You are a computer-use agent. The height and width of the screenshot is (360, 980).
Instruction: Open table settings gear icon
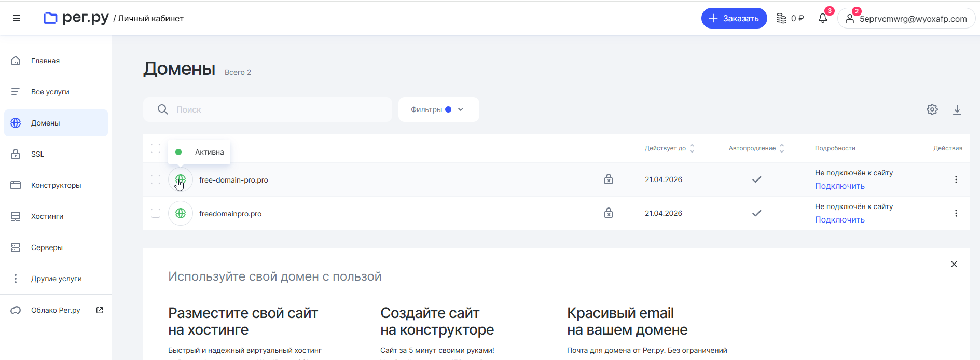932,109
